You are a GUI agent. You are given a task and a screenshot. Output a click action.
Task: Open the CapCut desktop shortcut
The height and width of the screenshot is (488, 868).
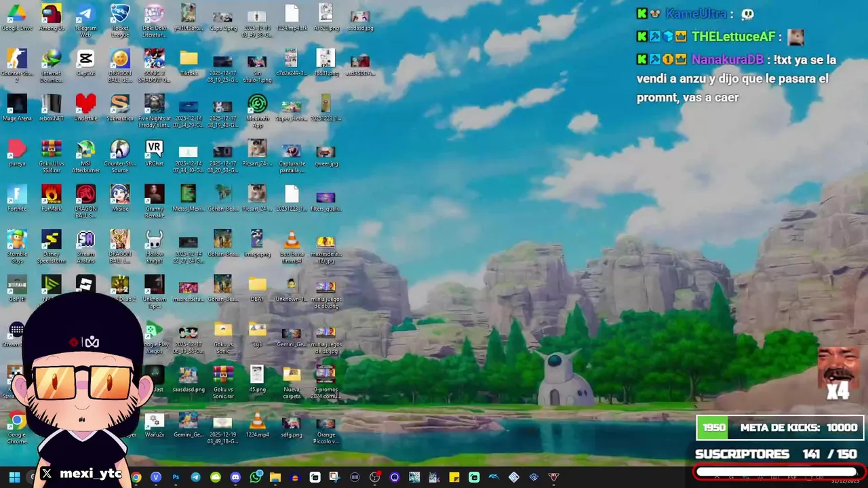pyautogui.click(x=85, y=63)
